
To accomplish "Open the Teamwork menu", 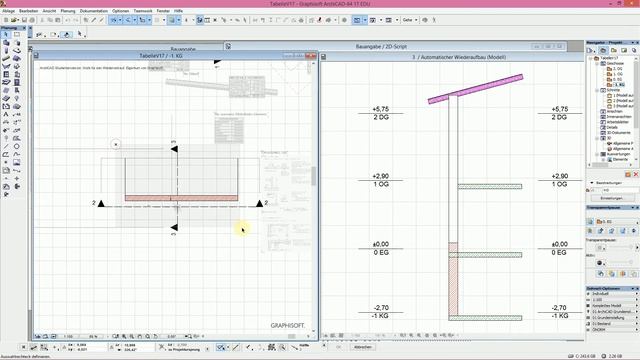I will point(143,11).
